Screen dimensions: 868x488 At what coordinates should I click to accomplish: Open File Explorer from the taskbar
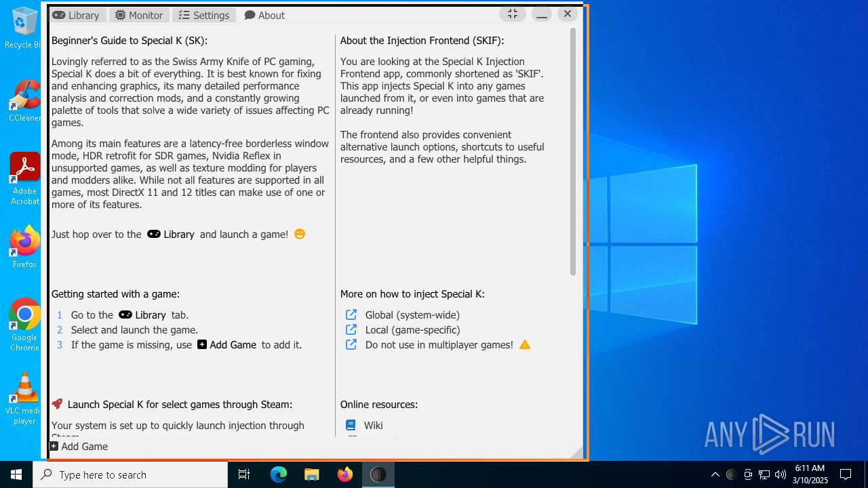[312, 474]
